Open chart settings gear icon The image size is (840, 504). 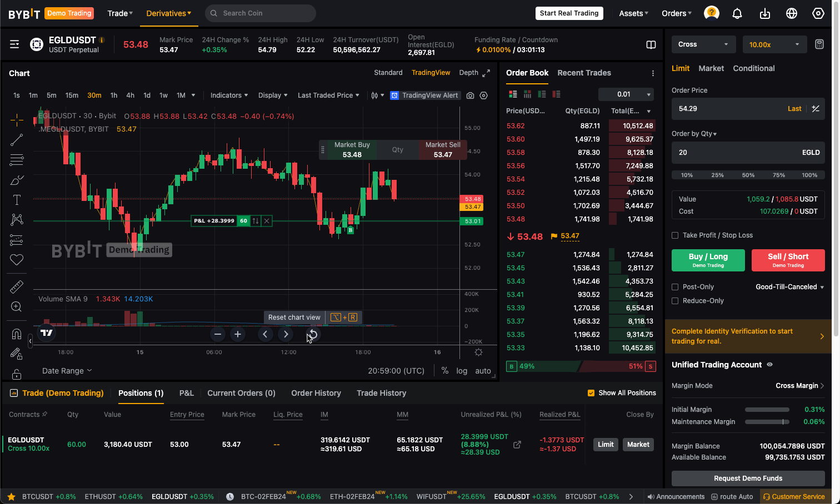tap(484, 95)
